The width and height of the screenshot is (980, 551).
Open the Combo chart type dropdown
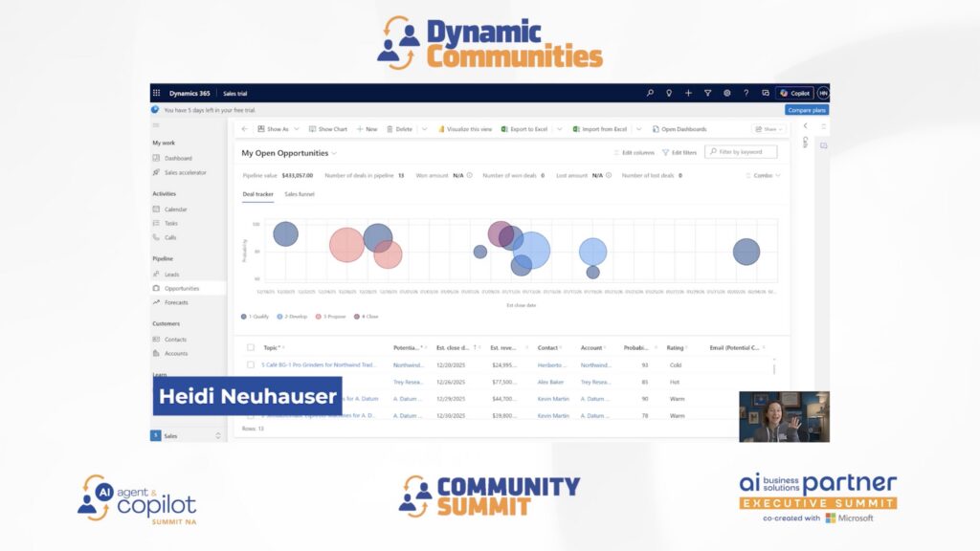tap(763, 176)
